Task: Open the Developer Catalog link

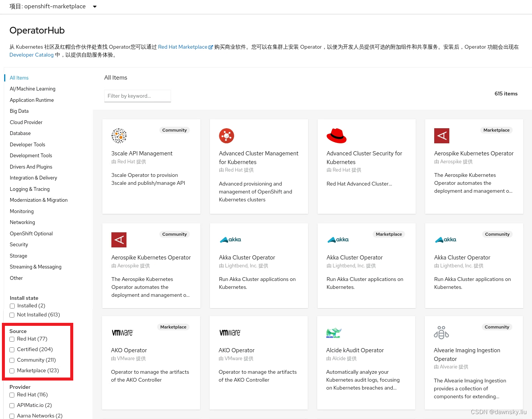Action: click(31, 55)
